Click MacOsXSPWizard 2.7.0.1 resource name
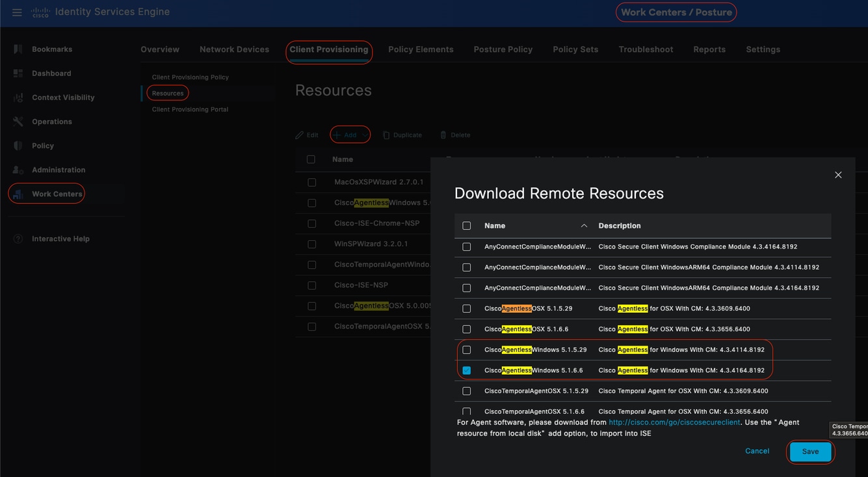This screenshot has height=477, width=868. pos(379,182)
